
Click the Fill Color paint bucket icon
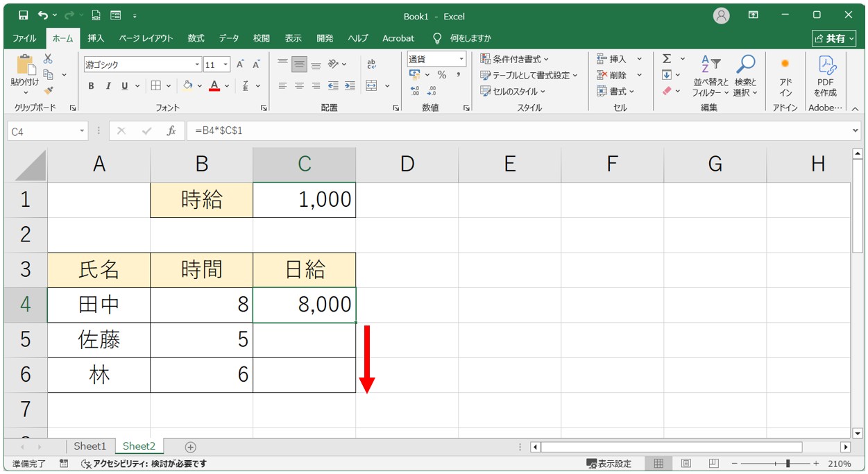[x=187, y=86]
